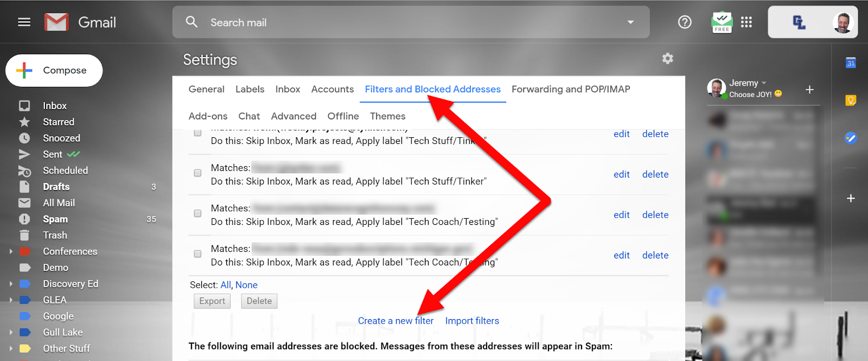The width and height of the screenshot is (868, 361).
Task: Open the Inbox settings tab
Action: coord(288,89)
